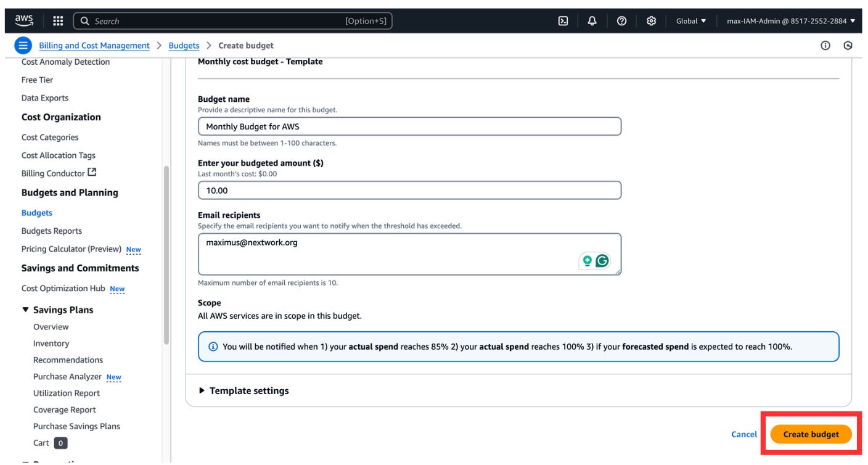Open Utilization Report in sidebar
Viewport: 868px width, 465px height.
click(67, 393)
